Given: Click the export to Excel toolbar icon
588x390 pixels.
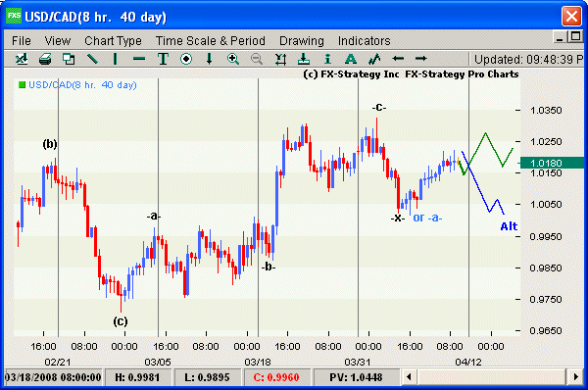Looking at the screenshot, I should pyautogui.click(x=22, y=59).
